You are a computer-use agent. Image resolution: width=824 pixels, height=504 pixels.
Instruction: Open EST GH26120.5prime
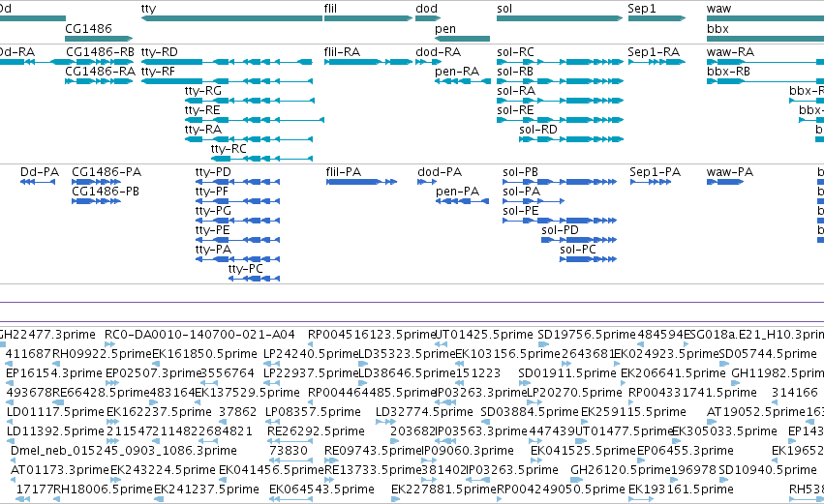620,470
